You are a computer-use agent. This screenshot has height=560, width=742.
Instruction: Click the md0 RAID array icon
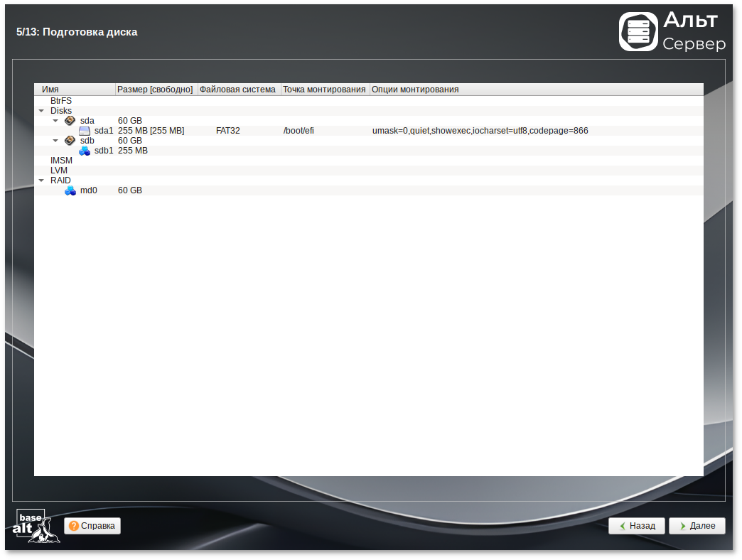[x=70, y=190]
